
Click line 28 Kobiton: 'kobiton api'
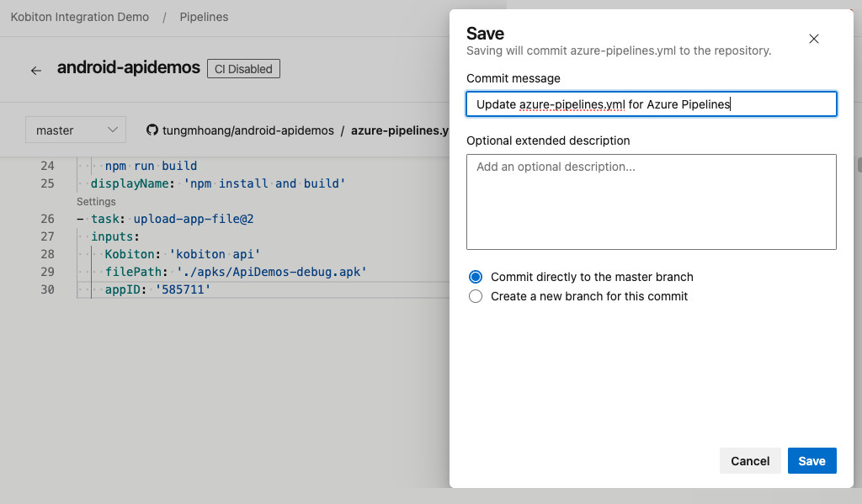(183, 254)
